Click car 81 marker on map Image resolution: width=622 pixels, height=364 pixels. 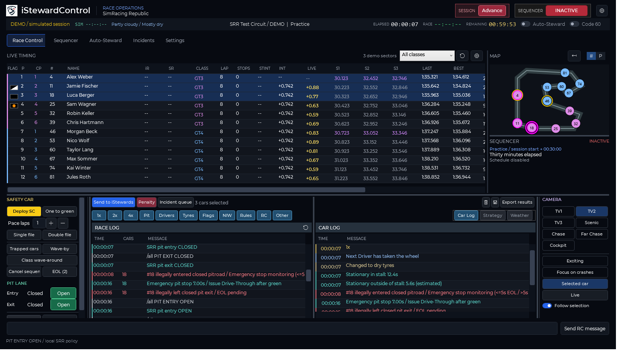click(565, 73)
